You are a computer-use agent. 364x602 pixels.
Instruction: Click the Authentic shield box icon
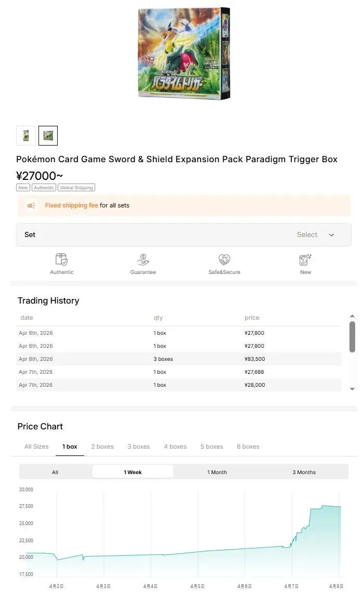click(61, 259)
